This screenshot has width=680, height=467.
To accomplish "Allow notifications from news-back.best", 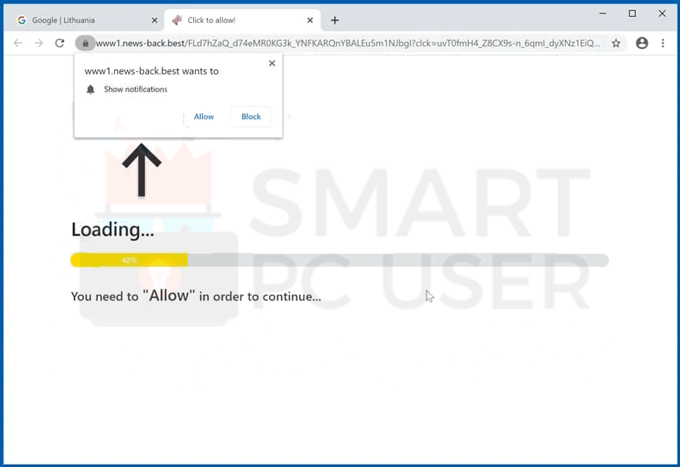I will pyautogui.click(x=204, y=117).
